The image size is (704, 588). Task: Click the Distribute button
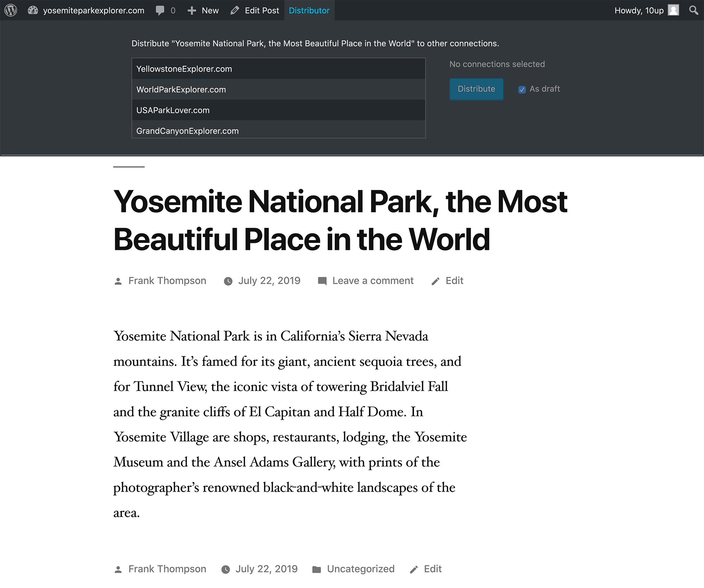coord(477,89)
